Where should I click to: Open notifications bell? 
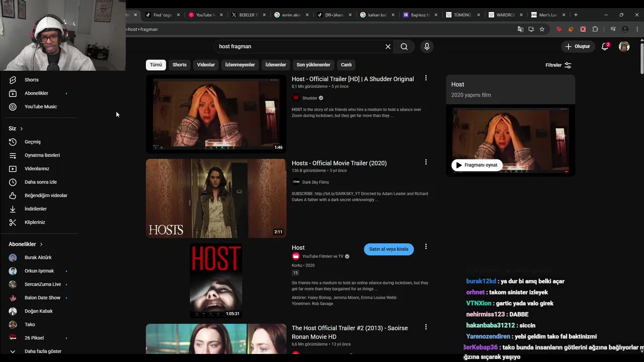pos(605,46)
